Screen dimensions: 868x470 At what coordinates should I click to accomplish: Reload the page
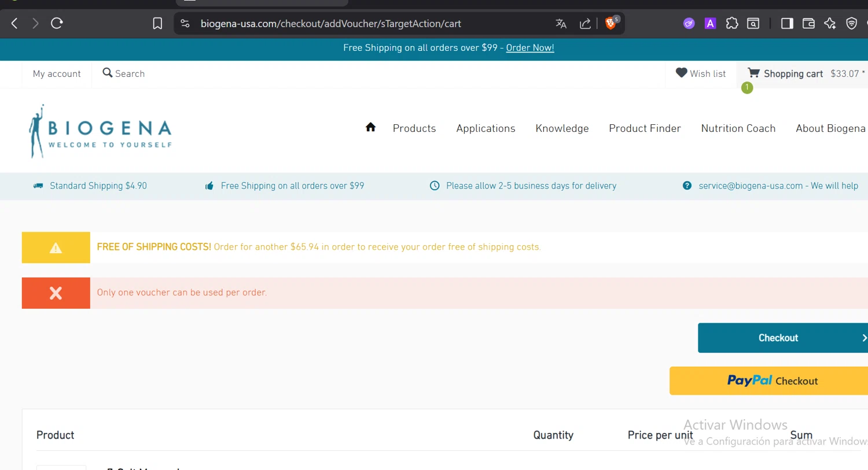pos(57,23)
